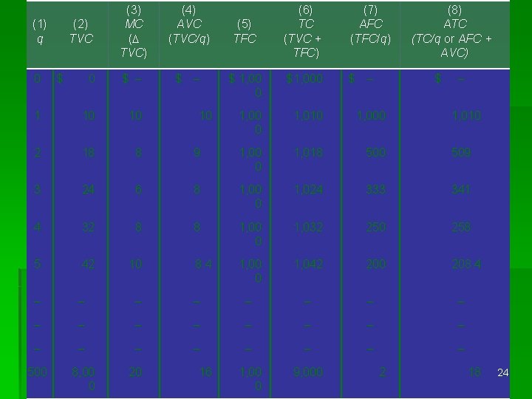This screenshot has height=399, width=532.
Task: Click the TFC value in the q = 3 row
Action: pyautogui.click(x=250, y=197)
